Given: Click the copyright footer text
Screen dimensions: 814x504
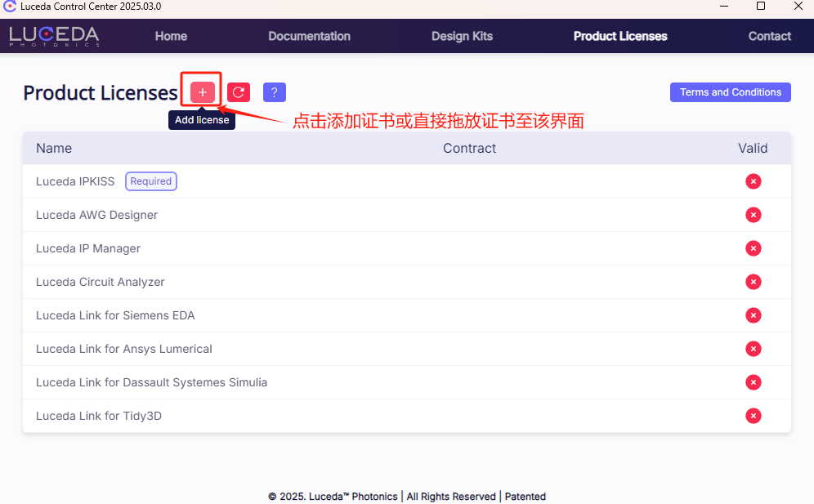Looking at the screenshot, I should pyautogui.click(x=407, y=496).
